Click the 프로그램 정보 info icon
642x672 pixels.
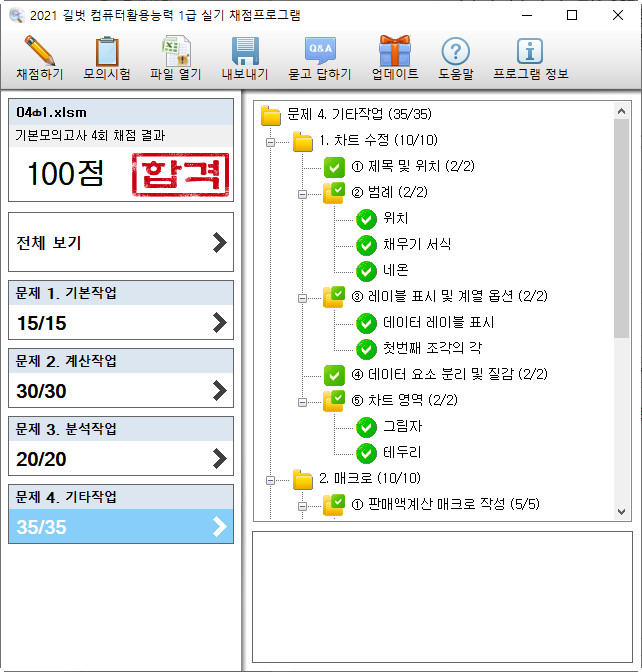[529, 51]
